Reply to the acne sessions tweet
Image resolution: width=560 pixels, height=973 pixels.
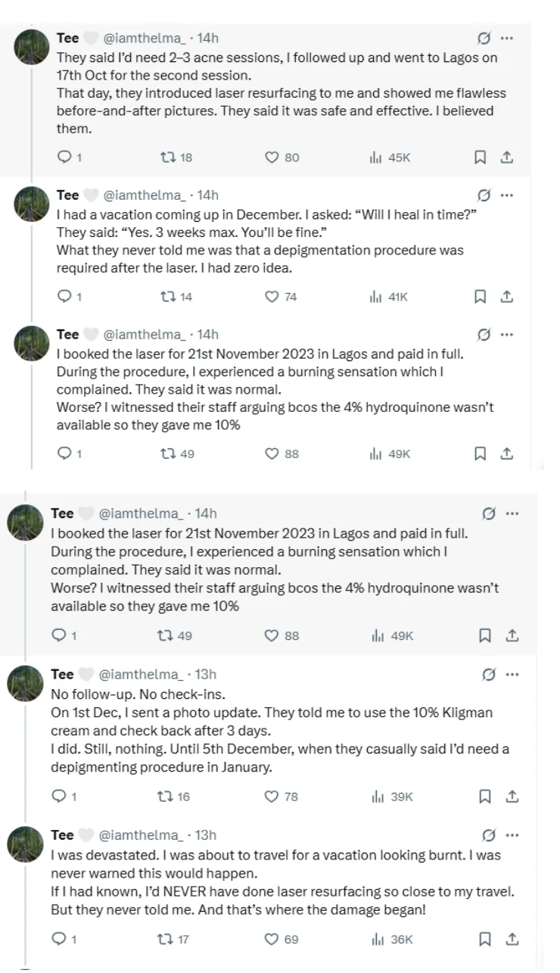point(64,157)
